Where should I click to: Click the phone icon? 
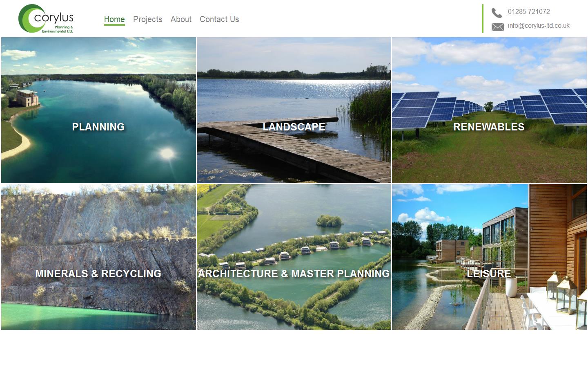(x=497, y=13)
